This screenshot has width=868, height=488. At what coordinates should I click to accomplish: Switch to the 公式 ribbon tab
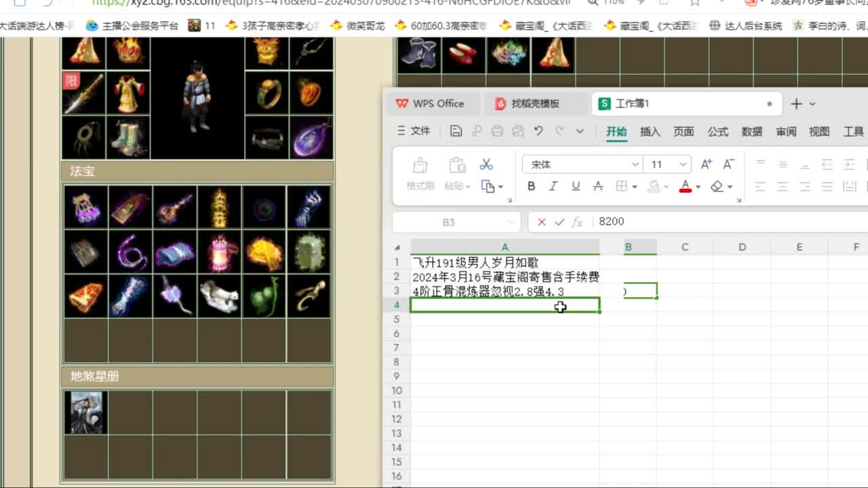click(718, 131)
